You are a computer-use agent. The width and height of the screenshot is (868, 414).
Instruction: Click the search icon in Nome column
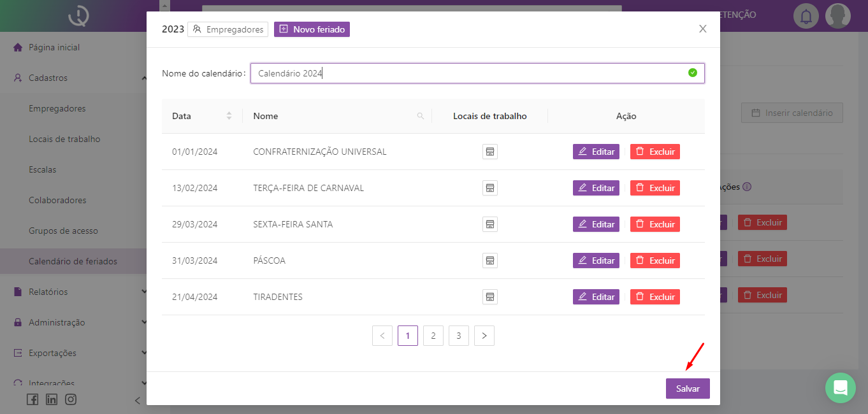(x=420, y=116)
